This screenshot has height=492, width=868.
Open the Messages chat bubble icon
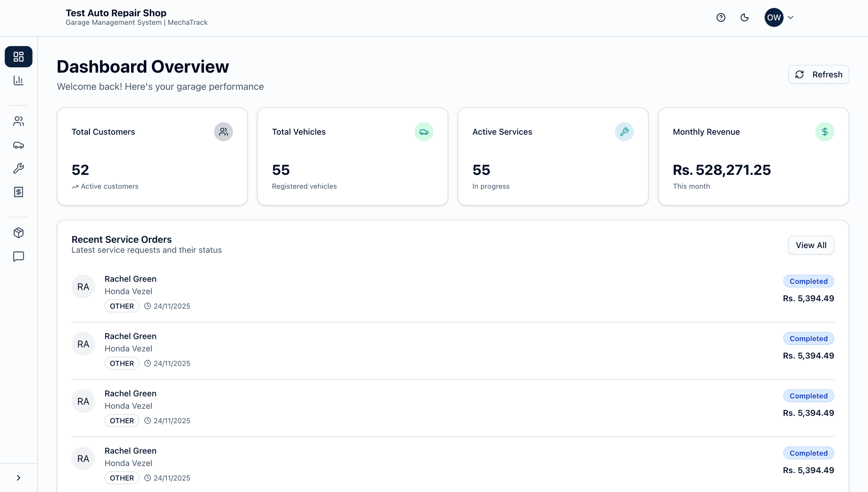pos(18,257)
